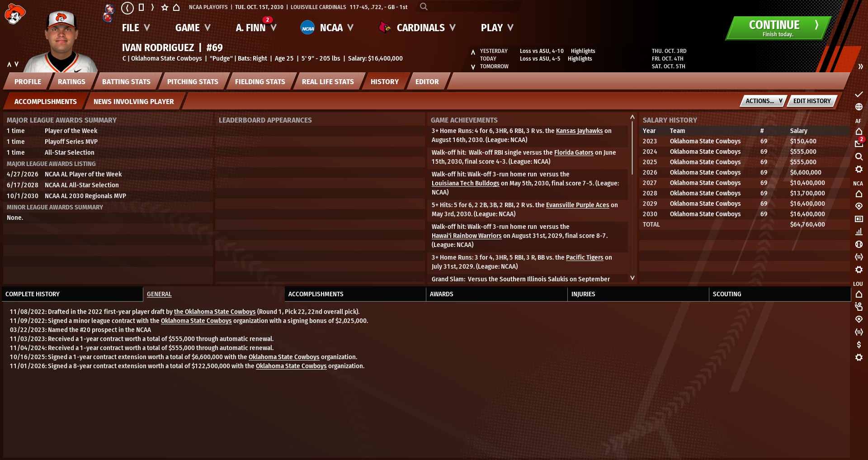
Task: Open the FILE dropdown menu
Action: (136, 28)
